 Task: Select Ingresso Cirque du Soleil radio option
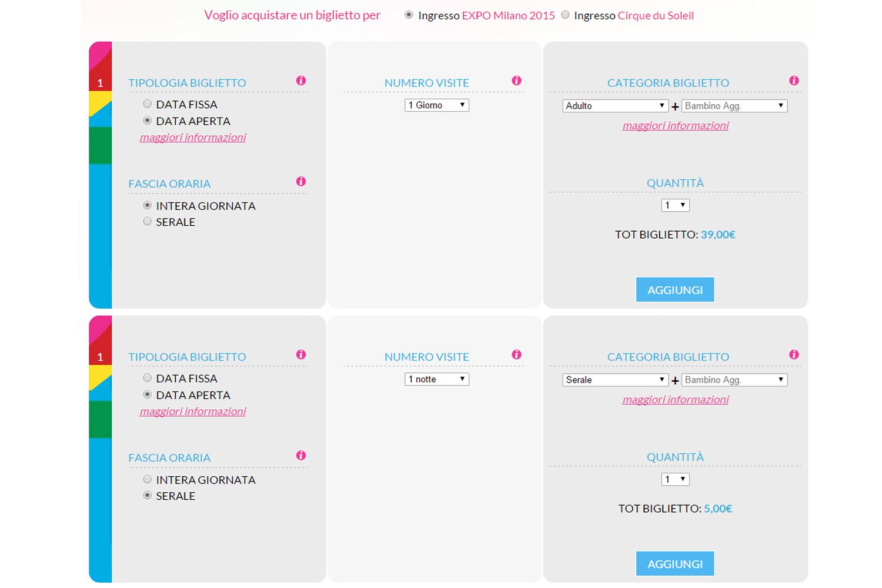566,15
